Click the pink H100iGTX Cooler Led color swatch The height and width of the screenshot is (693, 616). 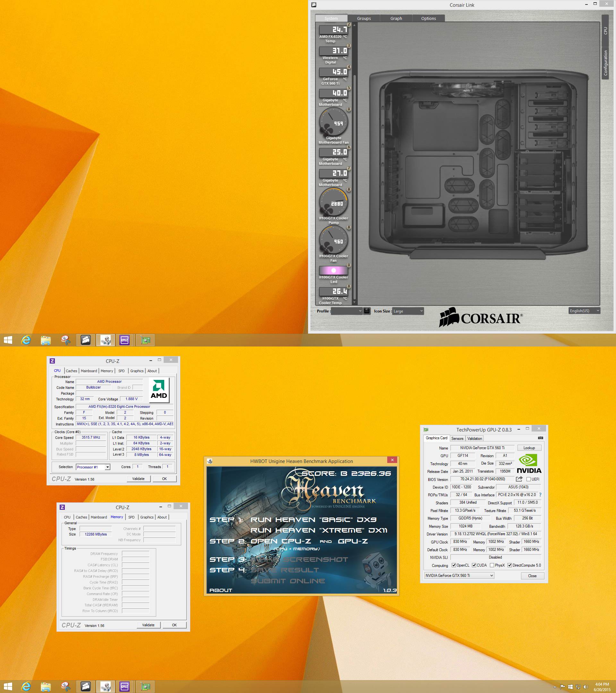coord(333,270)
